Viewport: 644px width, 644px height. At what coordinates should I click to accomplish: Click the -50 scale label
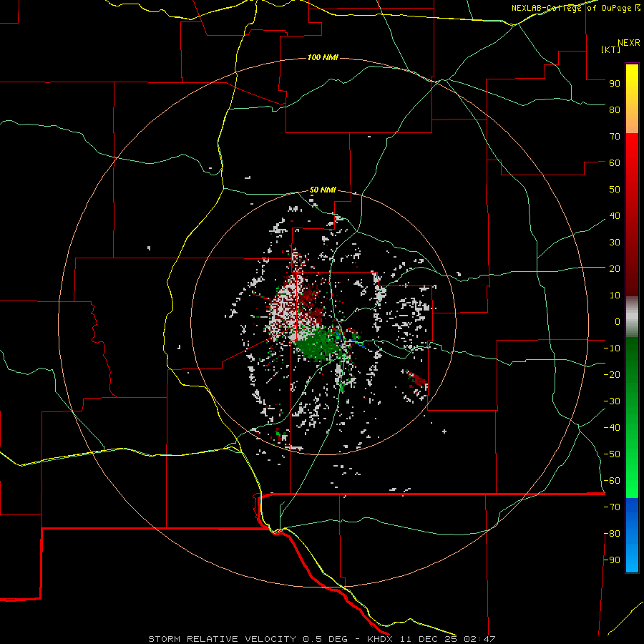click(x=612, y=454)
